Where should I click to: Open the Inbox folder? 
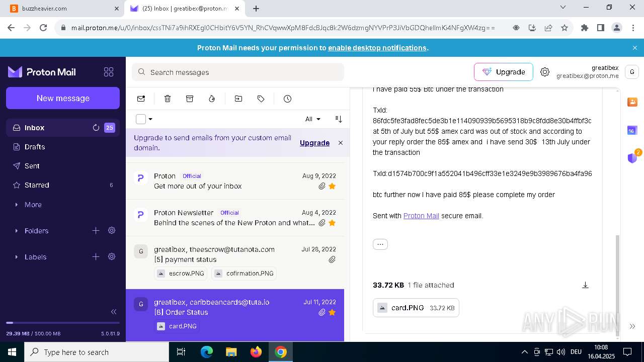(x=63, y=128)
